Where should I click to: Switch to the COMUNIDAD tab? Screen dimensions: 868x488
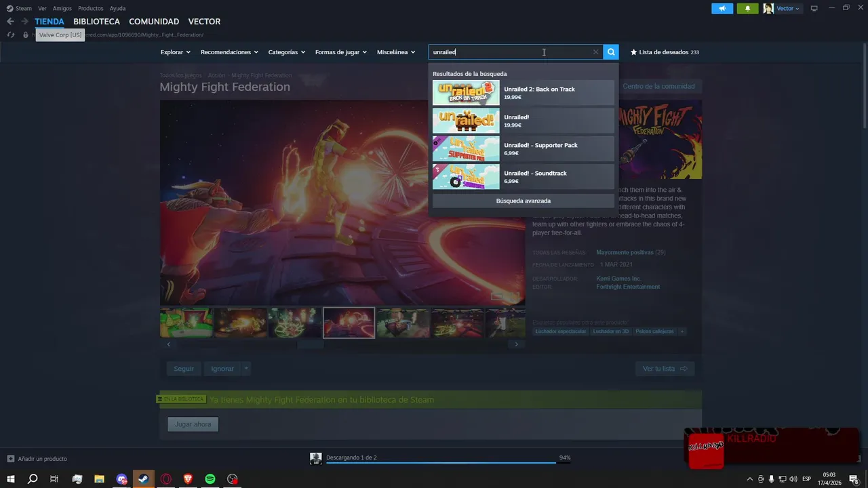[154, 22]
